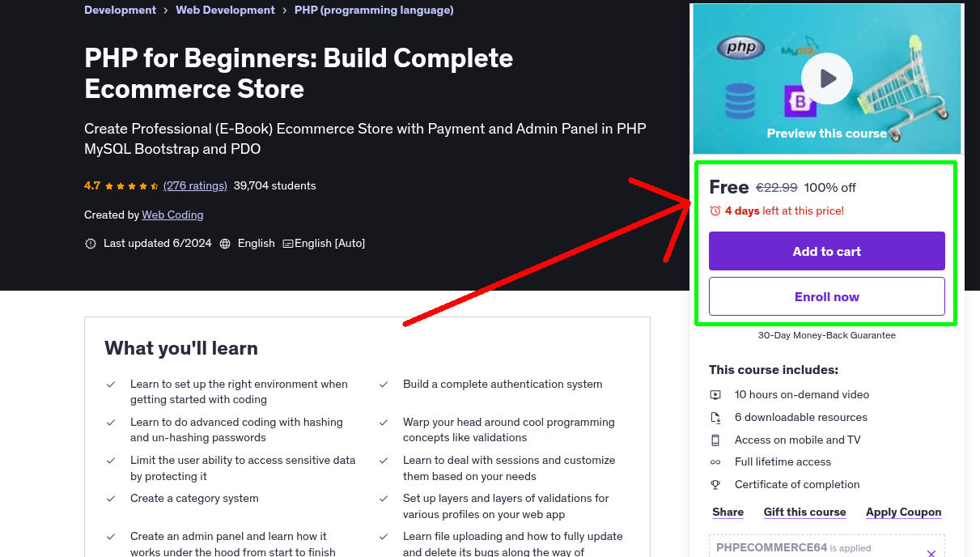Click '39,704 students' text
Viewport: 980px width, 557px height.
tap(275, 185)
